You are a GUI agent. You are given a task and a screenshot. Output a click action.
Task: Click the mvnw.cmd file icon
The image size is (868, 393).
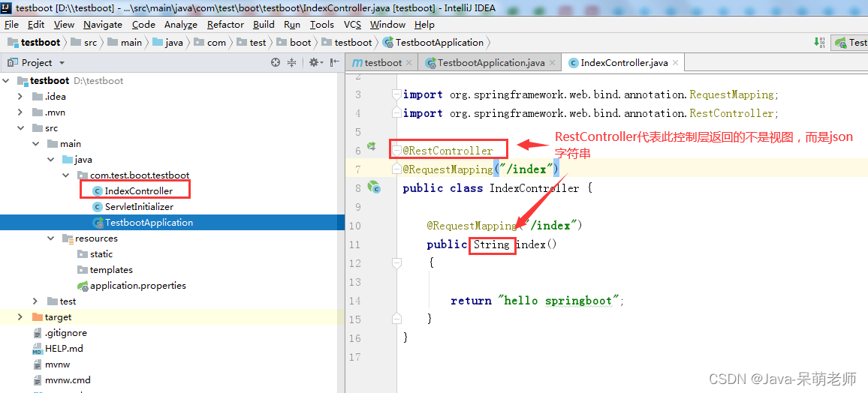click(x=37, y=380)
